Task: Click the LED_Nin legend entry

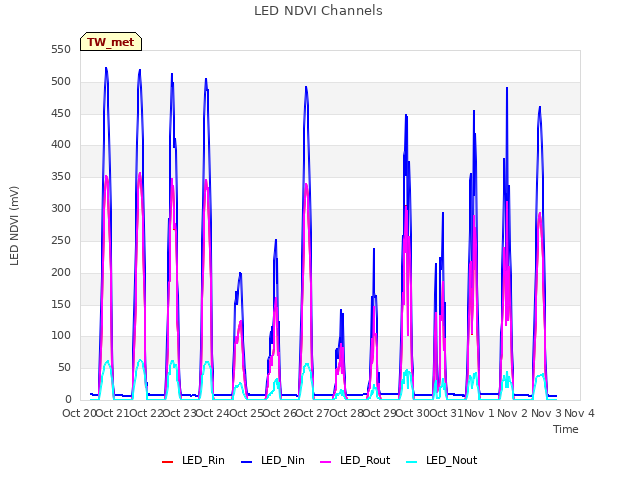Action: click(273, 461)
